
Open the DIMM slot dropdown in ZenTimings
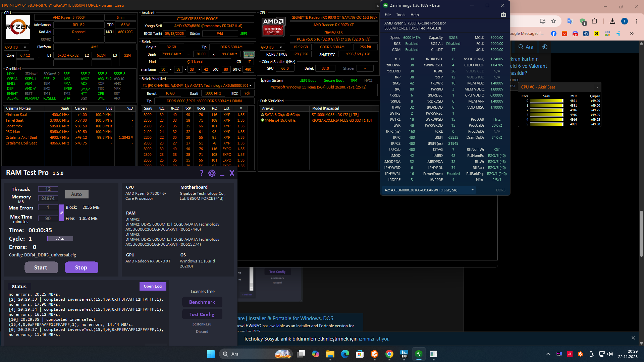click(x=429, y=190)
